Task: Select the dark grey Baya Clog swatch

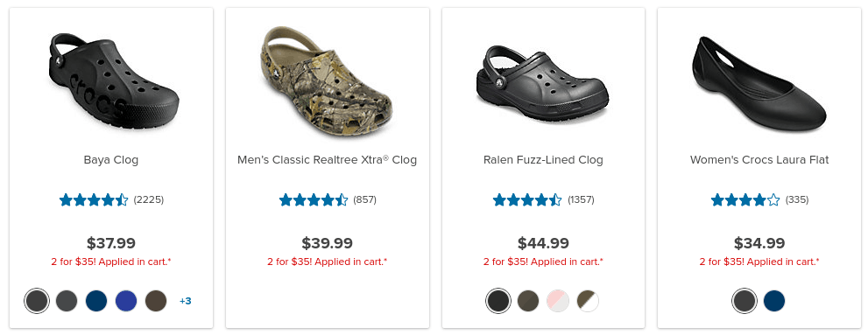Action: (67, 301)
